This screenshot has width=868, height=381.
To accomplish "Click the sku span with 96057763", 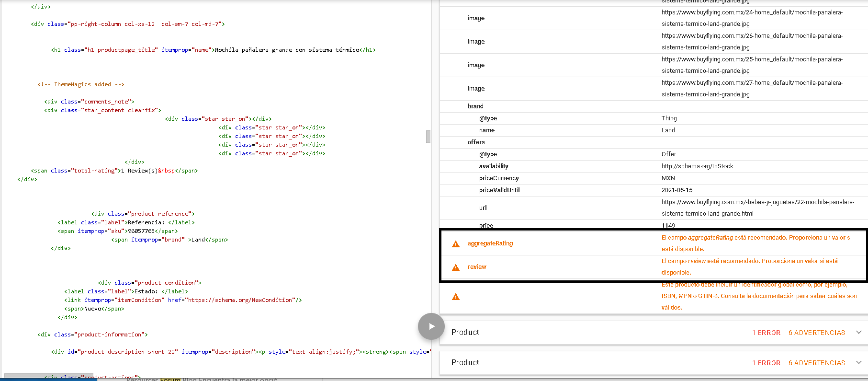I will point(118,231).
